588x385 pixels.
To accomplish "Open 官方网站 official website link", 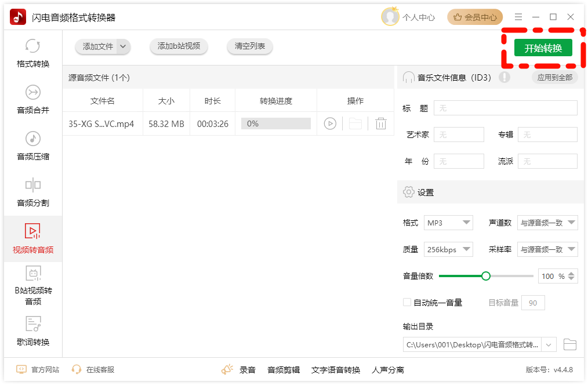I will click(x=38, y=369).
